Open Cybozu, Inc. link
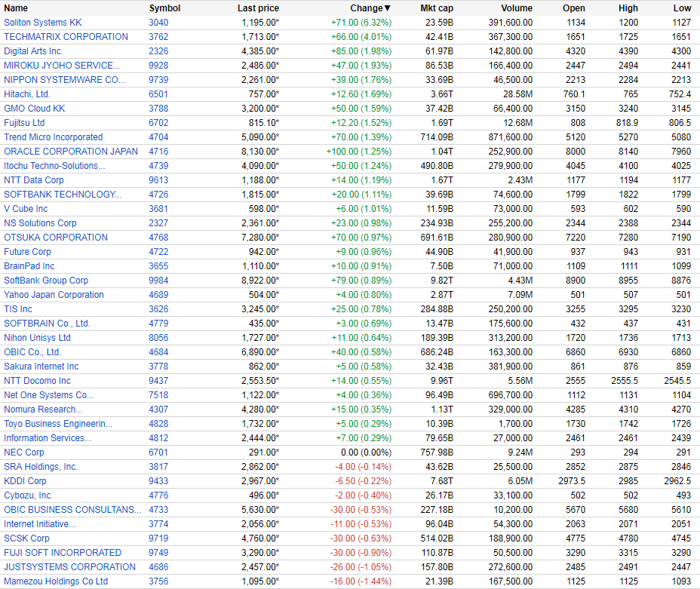700x589 pixels. tap(28, 495)
